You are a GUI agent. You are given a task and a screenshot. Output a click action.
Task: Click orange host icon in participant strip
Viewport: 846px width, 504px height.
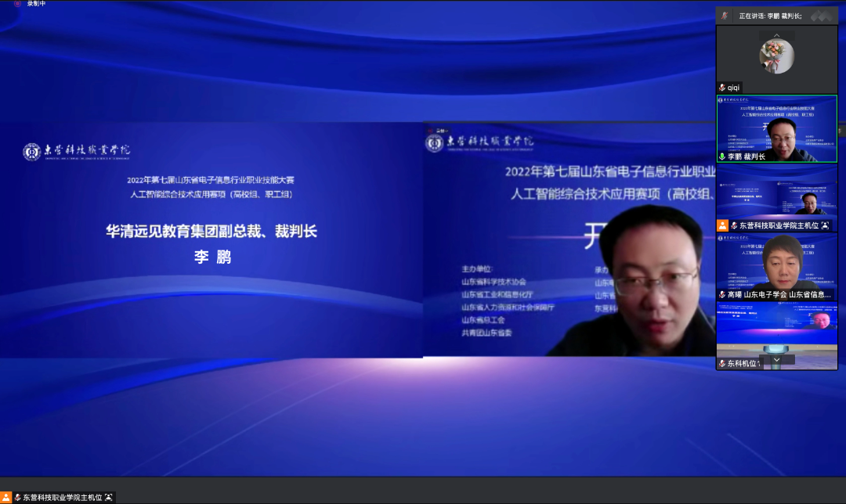pyautogui.click(x=722, y=225)
